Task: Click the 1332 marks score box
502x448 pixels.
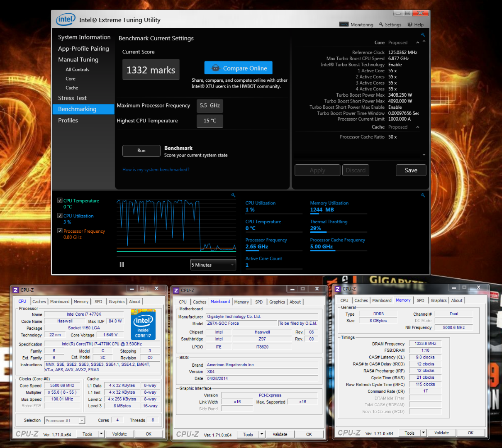Action: tap(151, 70)
